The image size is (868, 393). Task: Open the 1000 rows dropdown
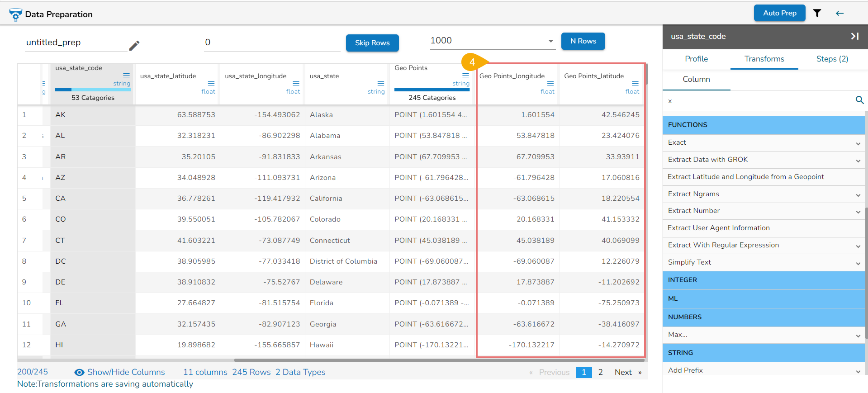coord(550,41)
